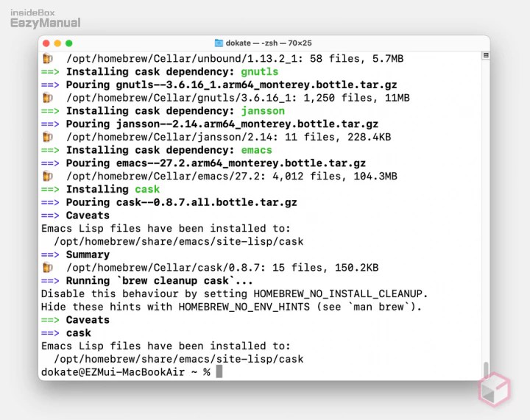Click the beer mug icon on unbound line

(x=48, y=59)
